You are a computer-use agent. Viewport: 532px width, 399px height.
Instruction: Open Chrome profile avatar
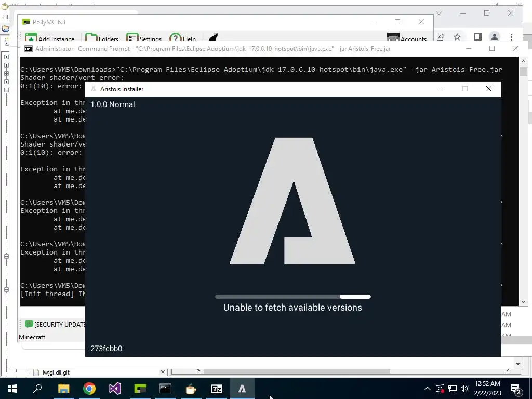pyautogui.click(x=495, y=37)
